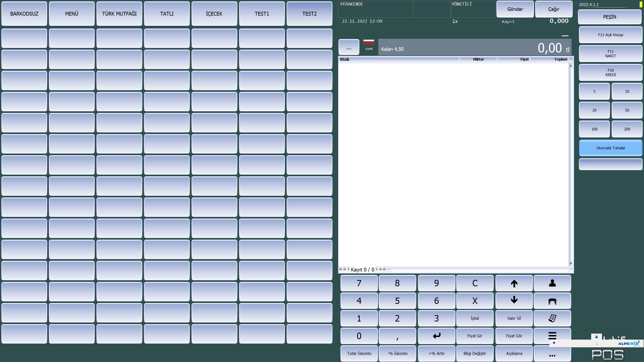This screenshot has height=362, width=644.
Task: Tap the X multiply key
Action: tap(475, 301)
